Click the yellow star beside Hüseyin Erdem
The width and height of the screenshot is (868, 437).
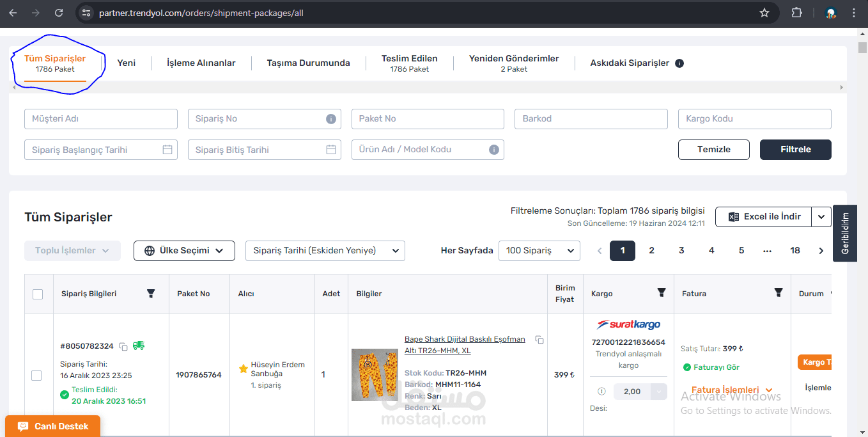pos(244,369)
